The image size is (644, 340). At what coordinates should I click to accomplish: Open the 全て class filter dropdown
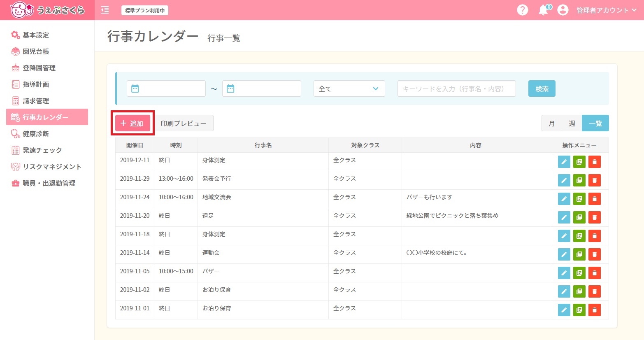[x=349, y=88]
